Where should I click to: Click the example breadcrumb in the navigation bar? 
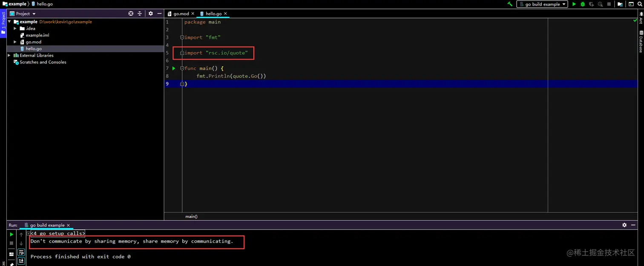coord(14,4)
